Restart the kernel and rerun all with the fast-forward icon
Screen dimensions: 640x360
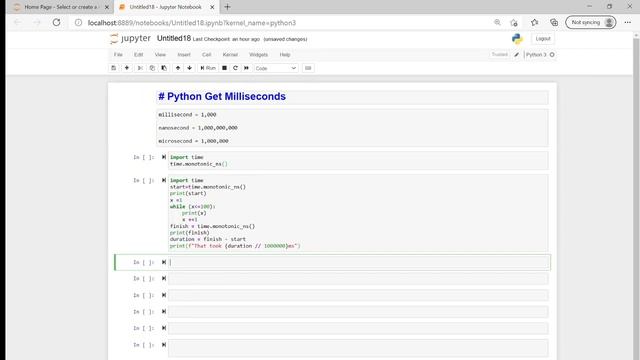point(246,68)
